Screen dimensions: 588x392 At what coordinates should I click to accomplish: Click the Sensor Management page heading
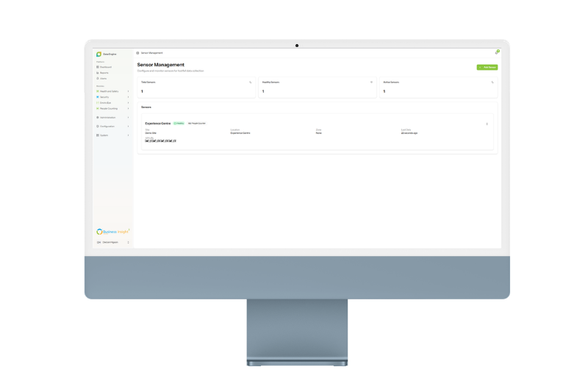tap(161, 65)
